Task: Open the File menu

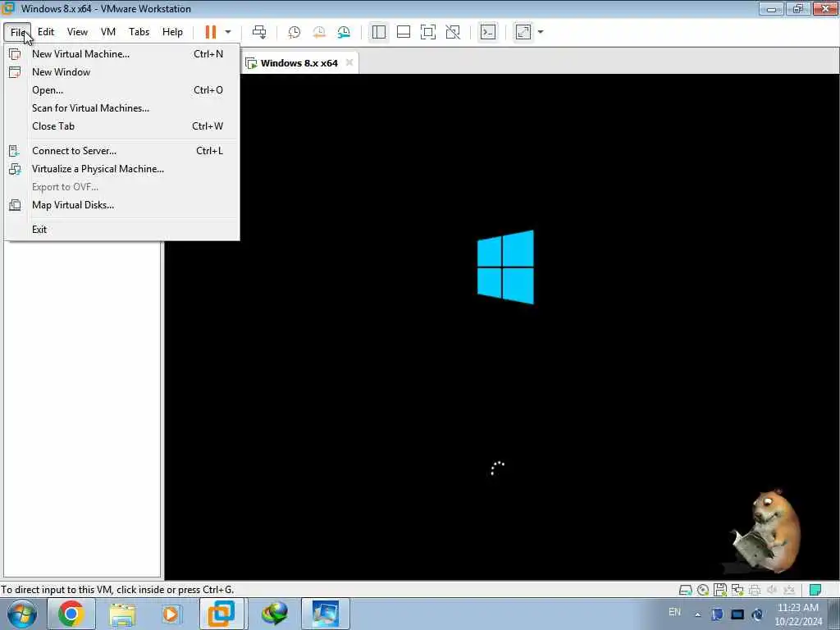Action: [18, 32]
